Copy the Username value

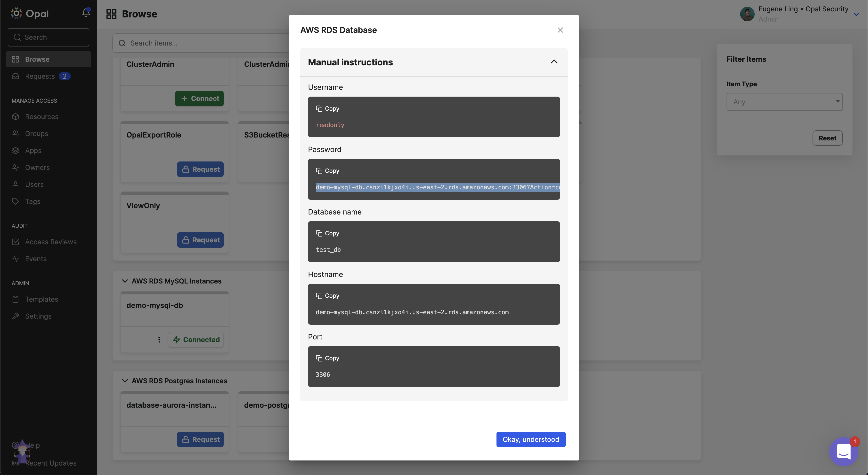pyautogui.click(x=327, y=108)
